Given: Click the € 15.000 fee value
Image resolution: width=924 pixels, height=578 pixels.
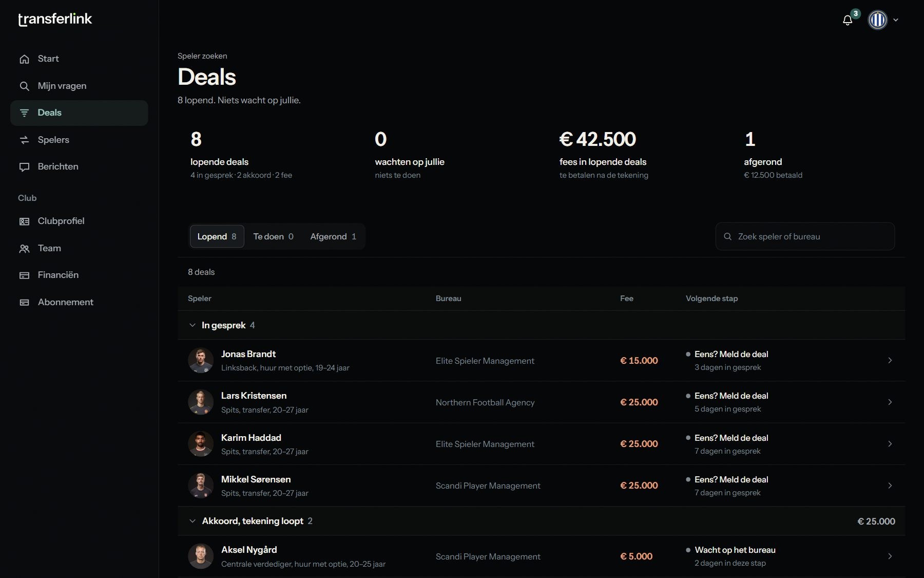Looking at the screenshot, I should 639,361.
